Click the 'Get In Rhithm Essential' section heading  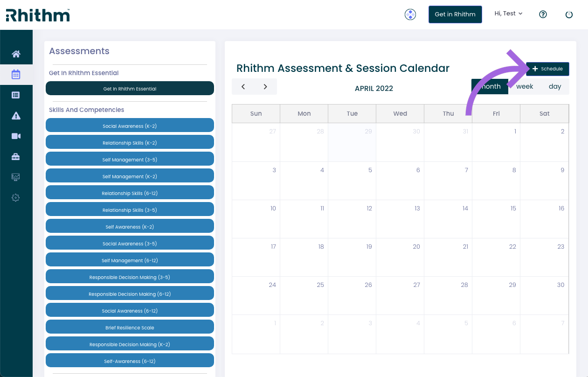pyautogui.click(x=84, y=73)
